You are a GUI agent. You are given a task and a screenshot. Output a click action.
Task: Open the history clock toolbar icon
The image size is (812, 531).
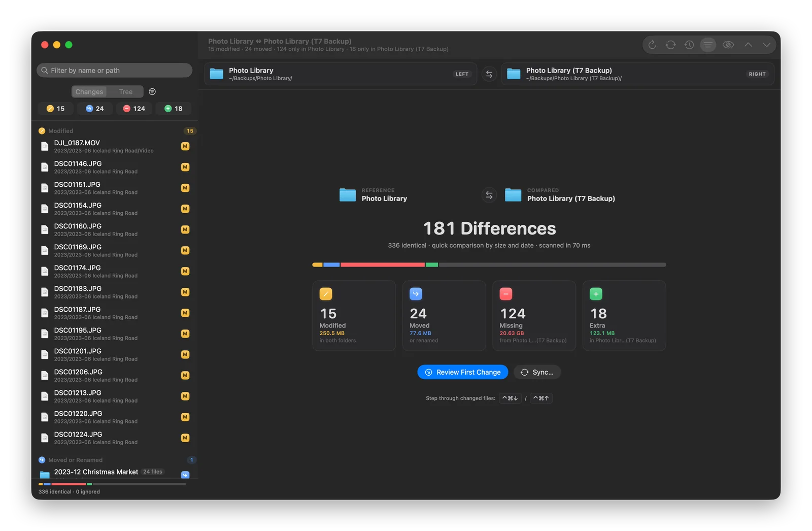pos(689,45)
